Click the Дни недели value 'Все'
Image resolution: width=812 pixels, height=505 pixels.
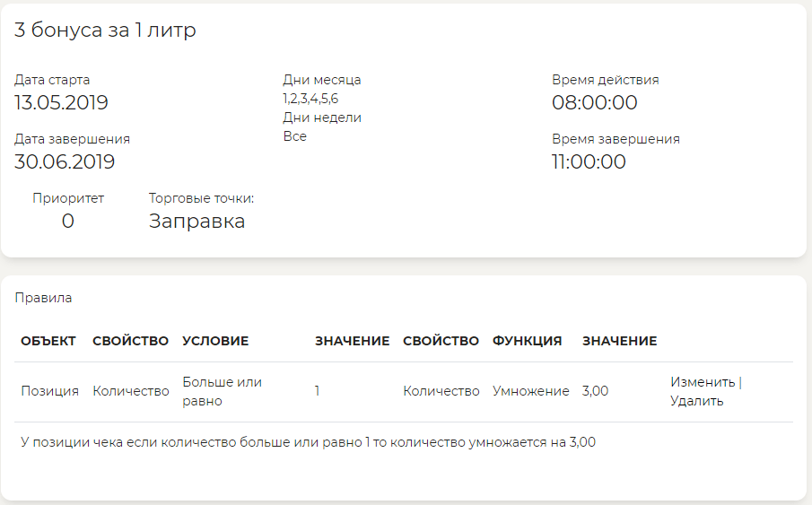[x=294, y=136]
